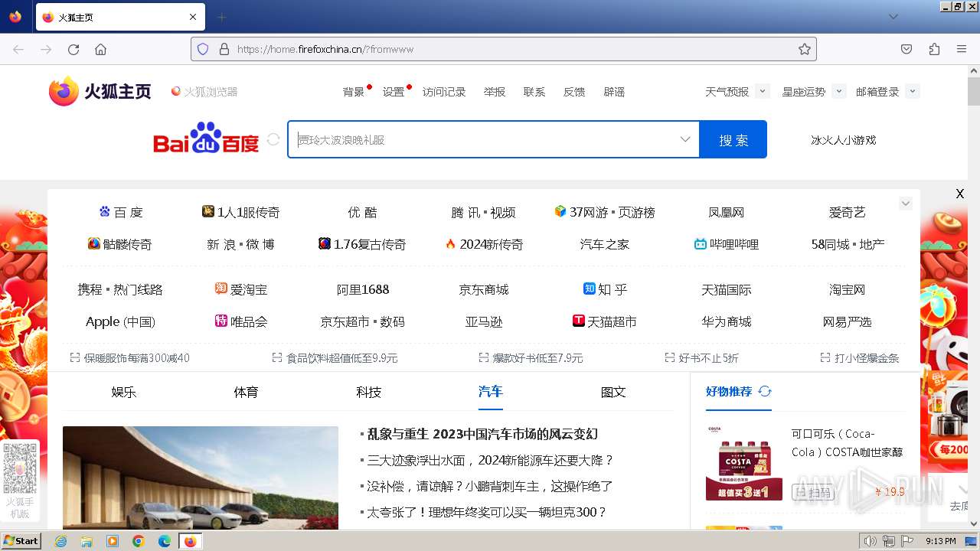Launch Microsoft Edge from taskbar
Image resolution: width=980 pixels, height=551 pixels.
164,541
